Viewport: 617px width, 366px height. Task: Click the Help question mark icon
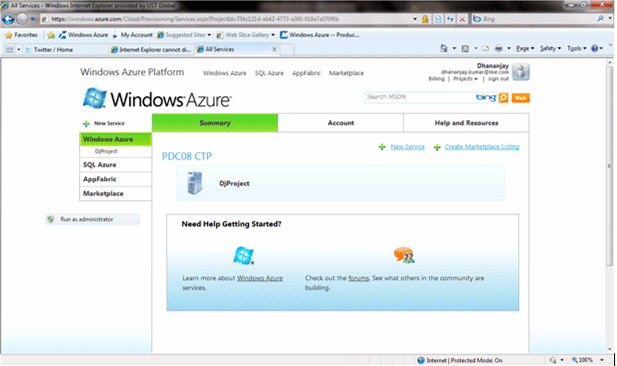(x=595, y=48)
